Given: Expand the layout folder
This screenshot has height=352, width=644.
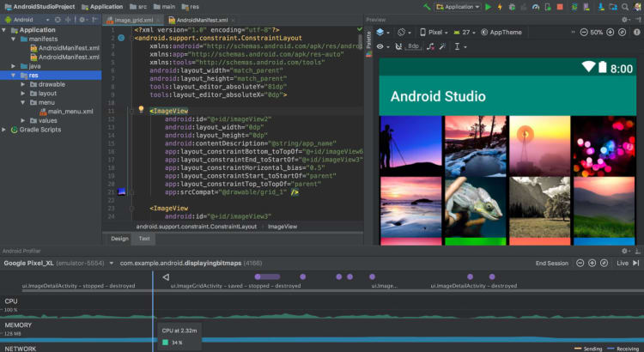Looking at the screenshot, I should pyautogui.click(x=23, y=94).
